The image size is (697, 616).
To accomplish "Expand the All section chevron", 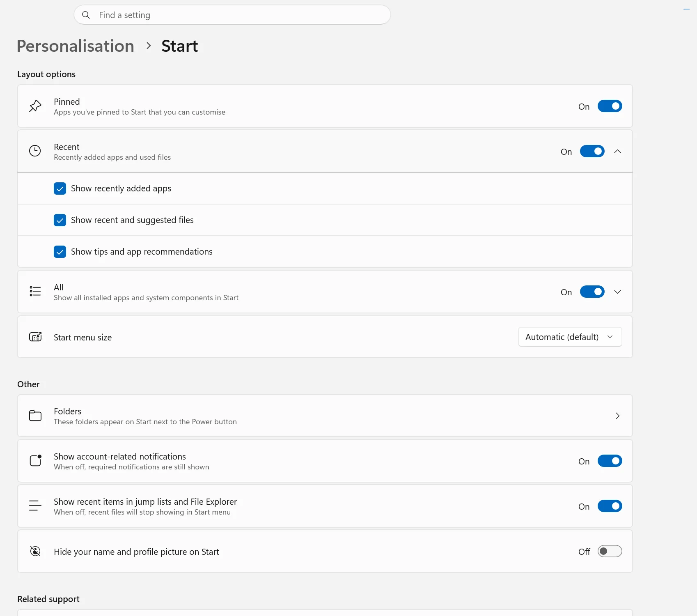I will (617, 292).
